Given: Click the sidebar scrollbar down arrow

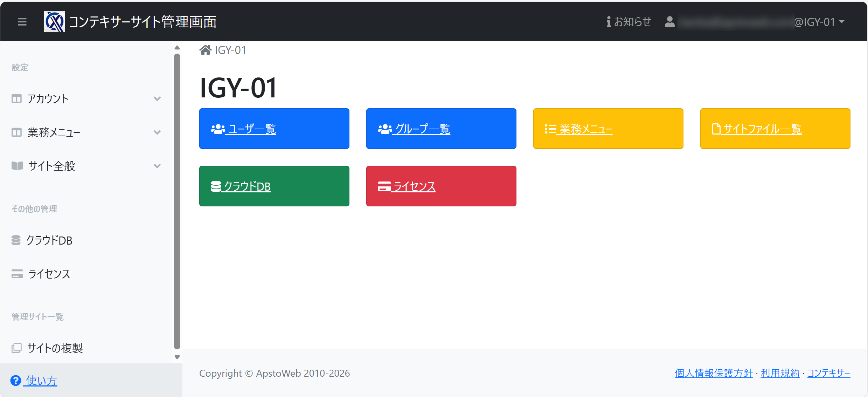Looking at the screenshot, I should pyautogui.click(x=177, y=357).
